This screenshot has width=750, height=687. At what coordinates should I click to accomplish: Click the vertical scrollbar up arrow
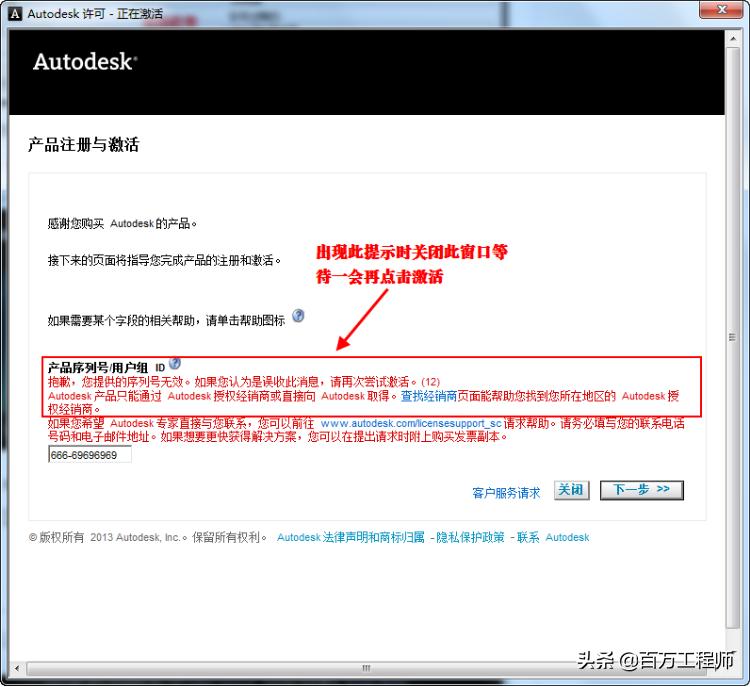click(733, 38)
